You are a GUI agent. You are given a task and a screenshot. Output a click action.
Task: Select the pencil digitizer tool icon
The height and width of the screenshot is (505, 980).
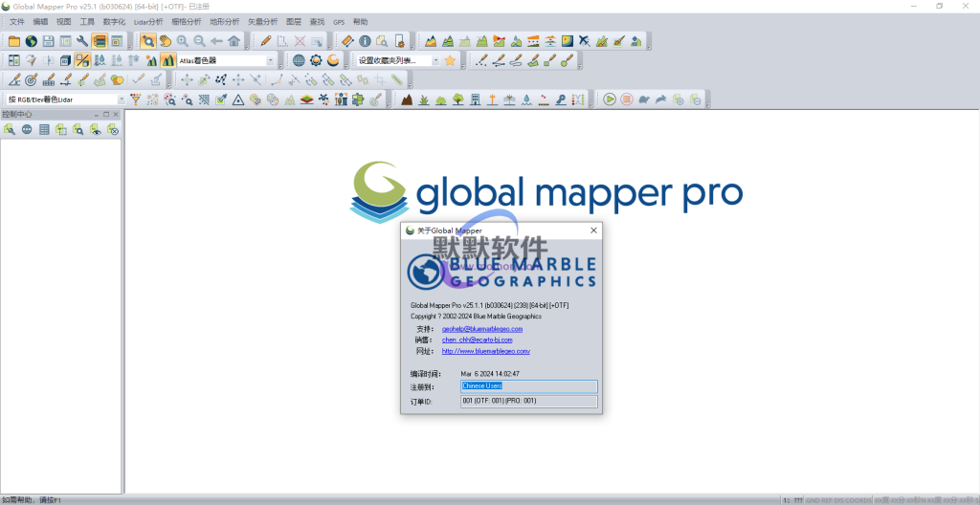point(266,41)
